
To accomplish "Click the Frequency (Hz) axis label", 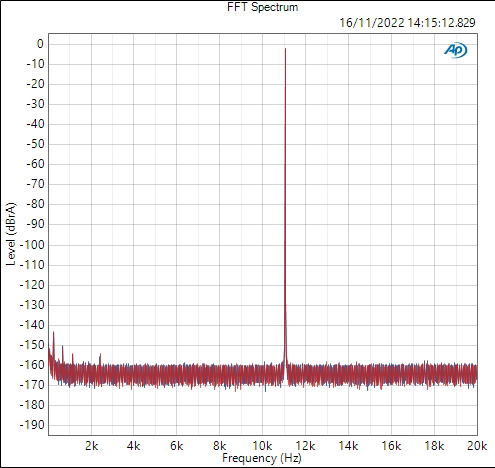I will point(262,458).
